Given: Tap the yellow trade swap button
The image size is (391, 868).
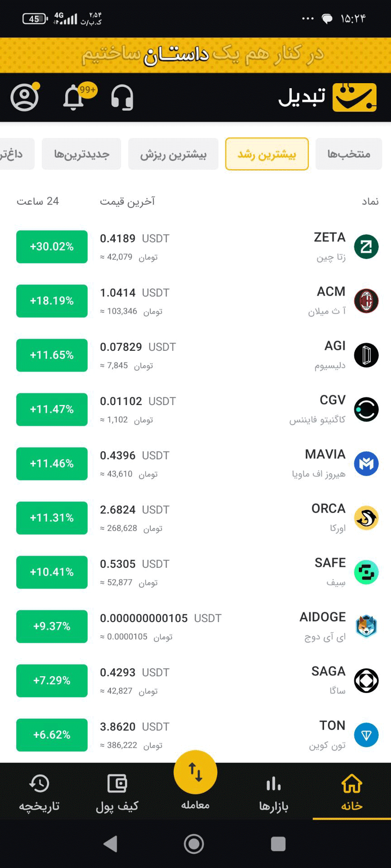Looking at the screenshot, I should click(x=195, y=772).
